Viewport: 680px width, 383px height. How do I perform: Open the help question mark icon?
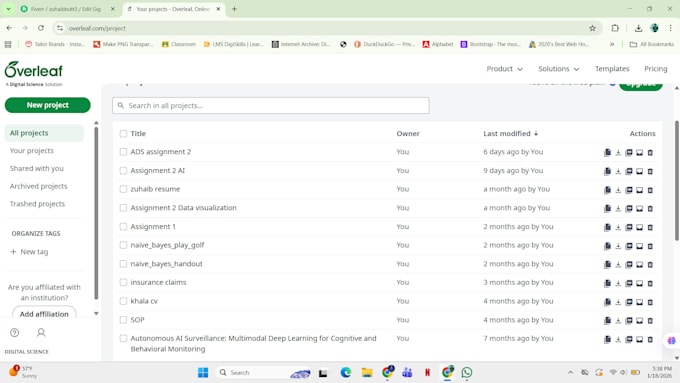[14, 332]
